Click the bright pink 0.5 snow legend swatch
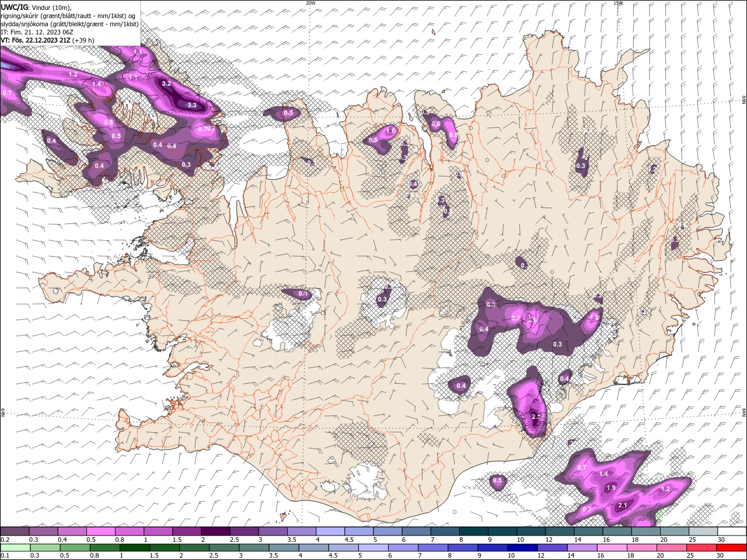This screenshot has height=560, width=747. (100, 531)
